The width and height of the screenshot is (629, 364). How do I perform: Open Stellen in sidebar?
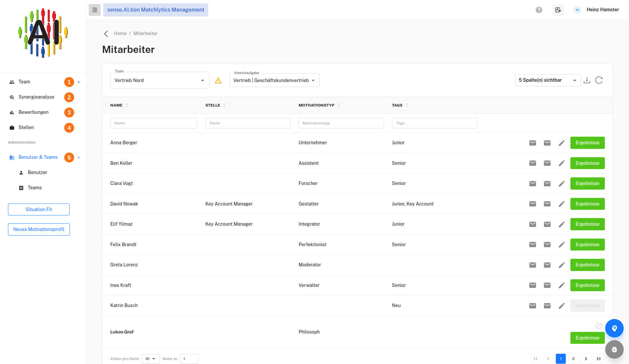point(26,127)
